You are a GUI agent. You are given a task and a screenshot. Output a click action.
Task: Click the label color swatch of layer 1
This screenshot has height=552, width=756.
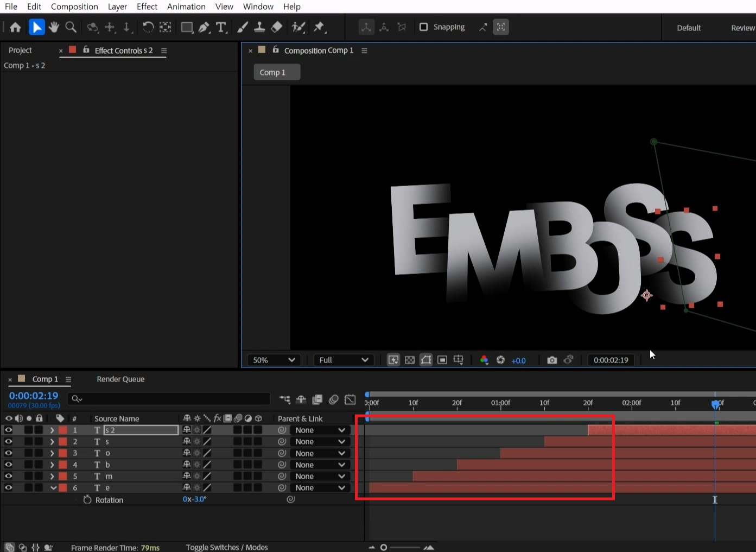click(x=63, y=430)
